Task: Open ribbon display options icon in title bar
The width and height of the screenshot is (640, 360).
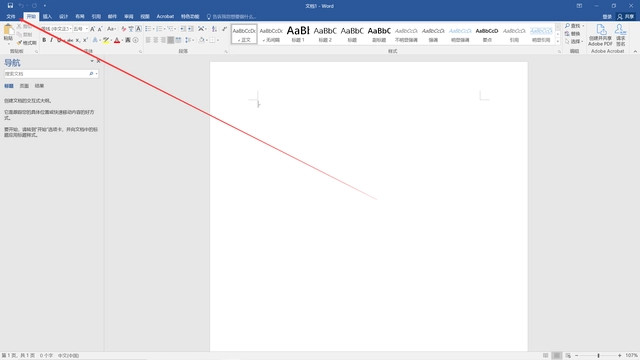Action: pos(579,6)
